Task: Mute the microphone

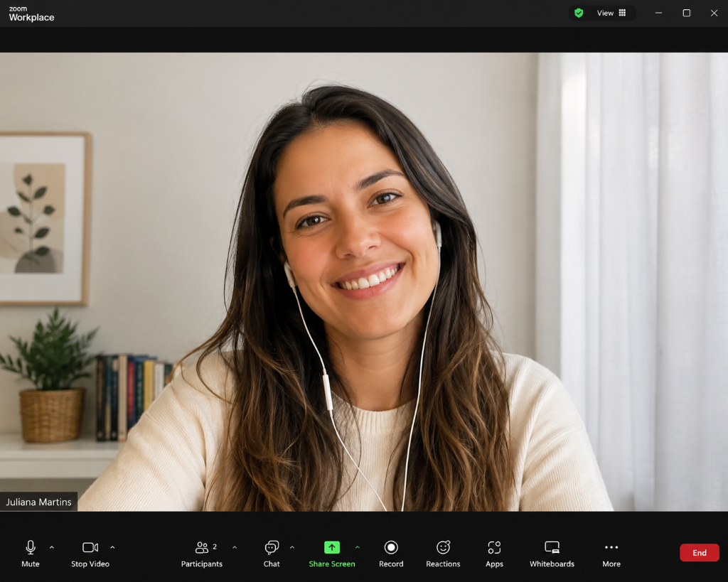Action: [30, 554]
